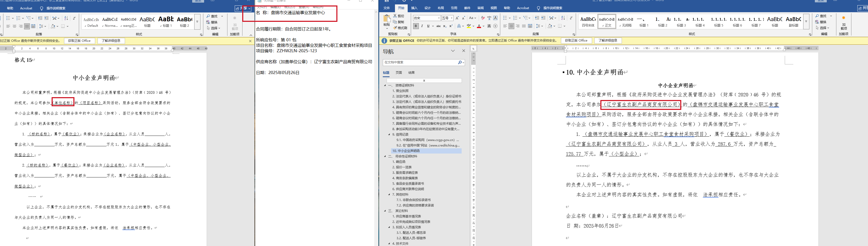Screen dimensions: 868x246
Task: Apply superscript formatting in right Word
Action: point(451,26)
